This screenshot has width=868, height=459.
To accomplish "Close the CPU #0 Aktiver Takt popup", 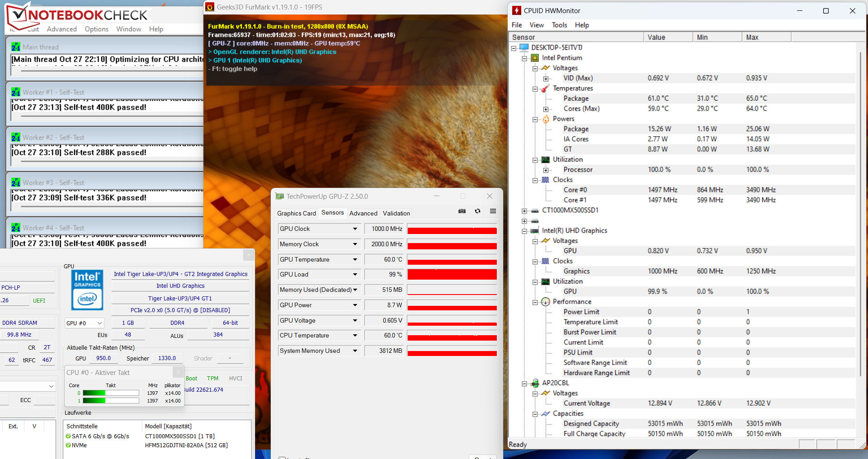I will click(x=178, y=372).
